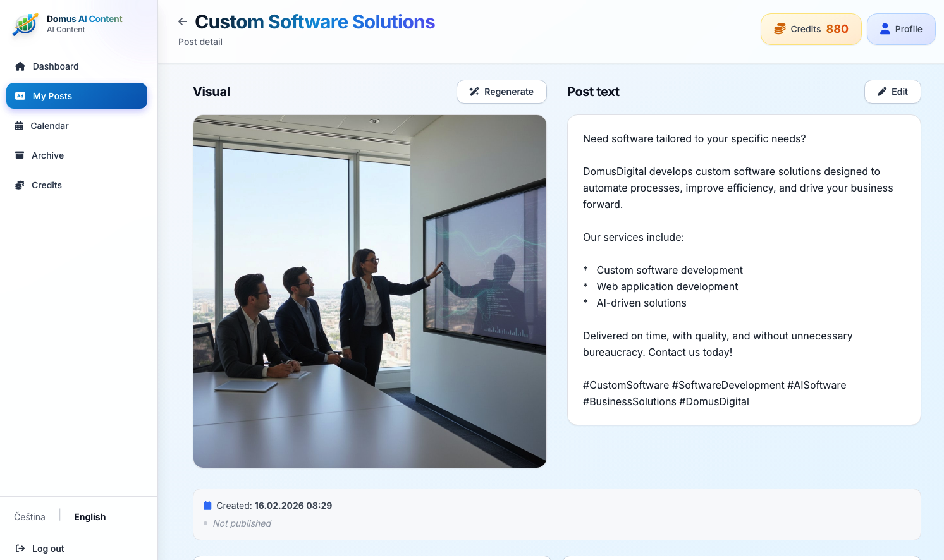This screenshot has height=560, width=944.
Task: Switch interface language to Čeština
Action: [x=29, y=516]
